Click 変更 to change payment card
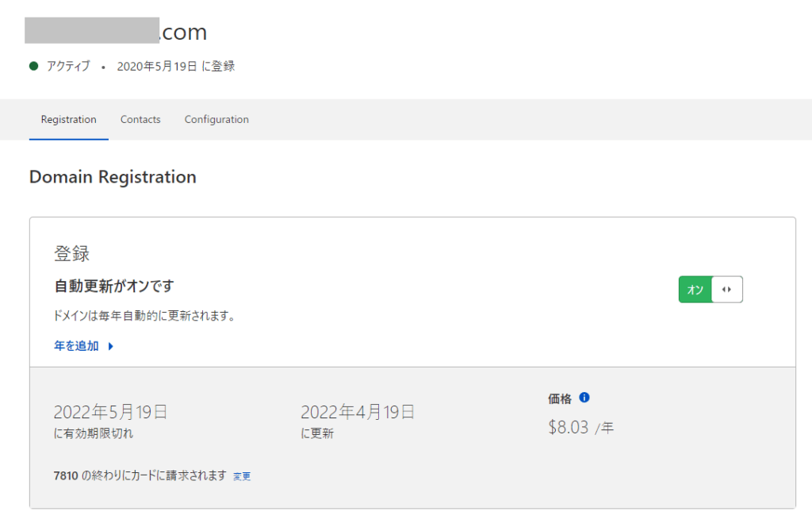 pos(242,476)
